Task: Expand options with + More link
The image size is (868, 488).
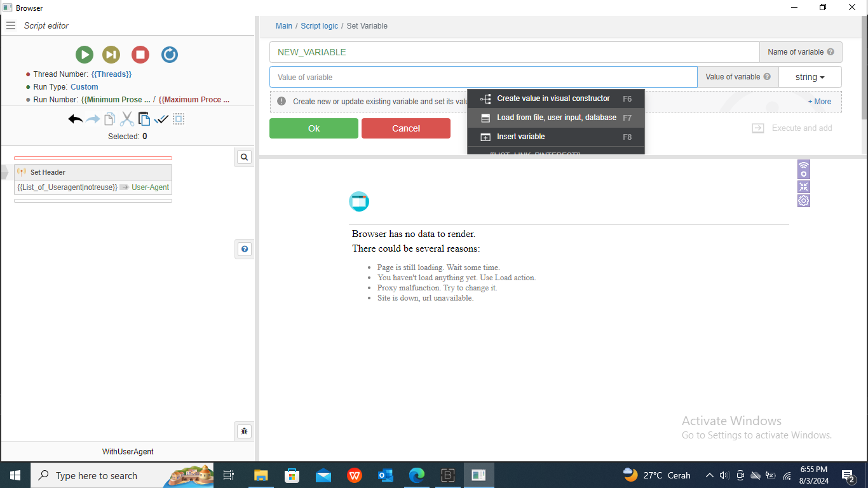Action: [x=819, y=102]
